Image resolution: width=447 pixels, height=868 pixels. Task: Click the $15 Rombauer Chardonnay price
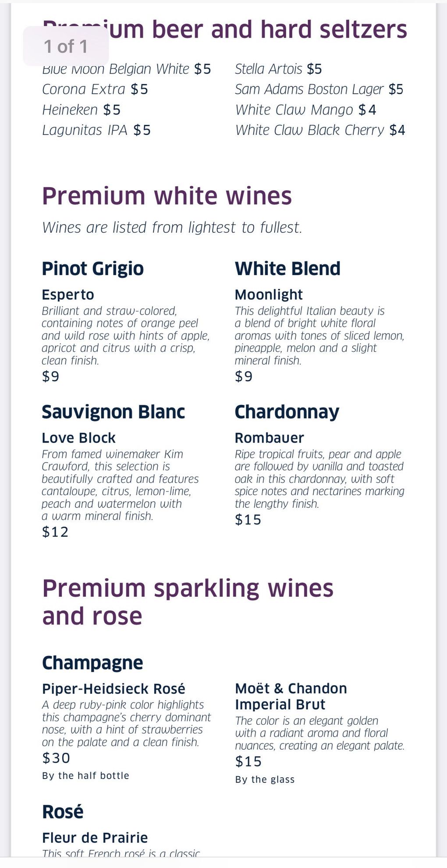coord(248,520)
